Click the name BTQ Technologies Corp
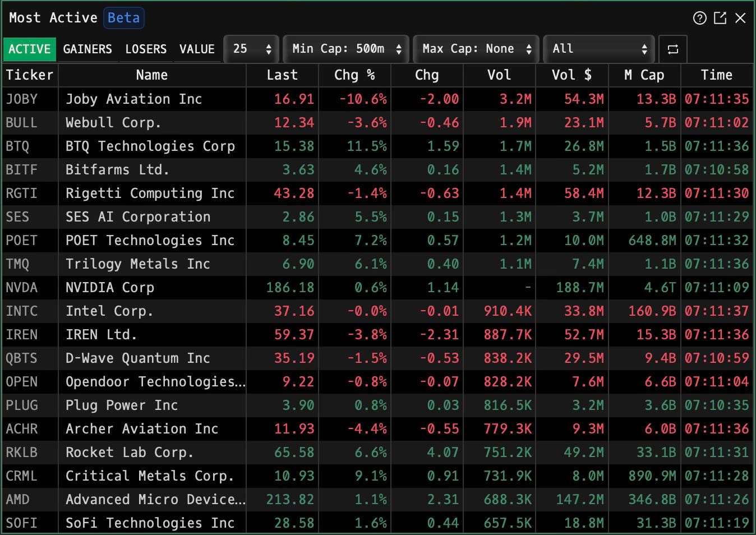This screenshot has width=756, height=535. (150, 146)
